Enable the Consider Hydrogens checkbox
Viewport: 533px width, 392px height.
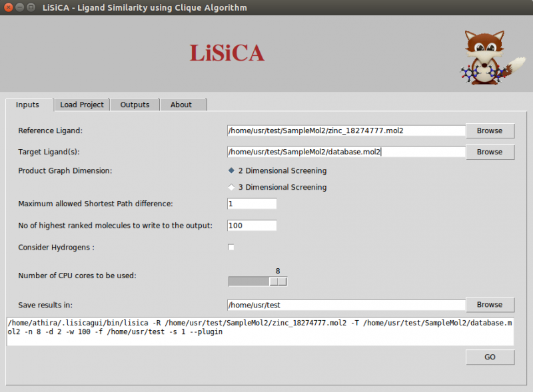tap(231, 248)
